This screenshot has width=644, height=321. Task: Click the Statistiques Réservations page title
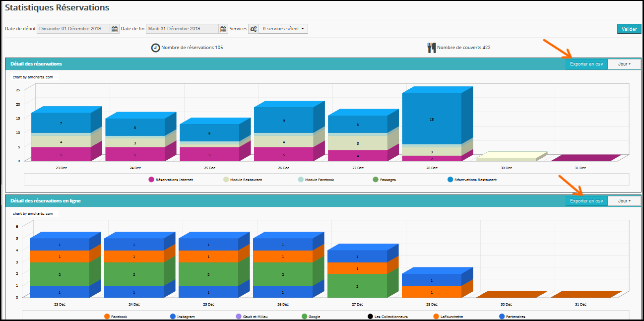tap(57, 8)
